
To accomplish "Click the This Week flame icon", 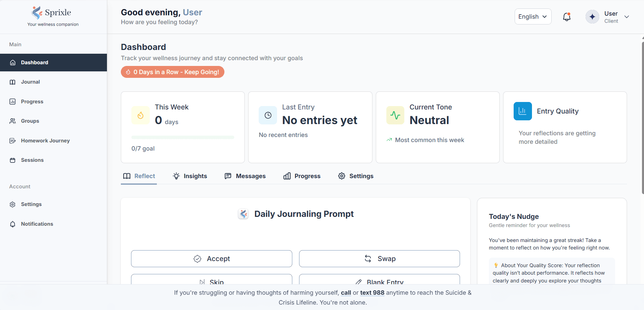I will coord(141,115).
